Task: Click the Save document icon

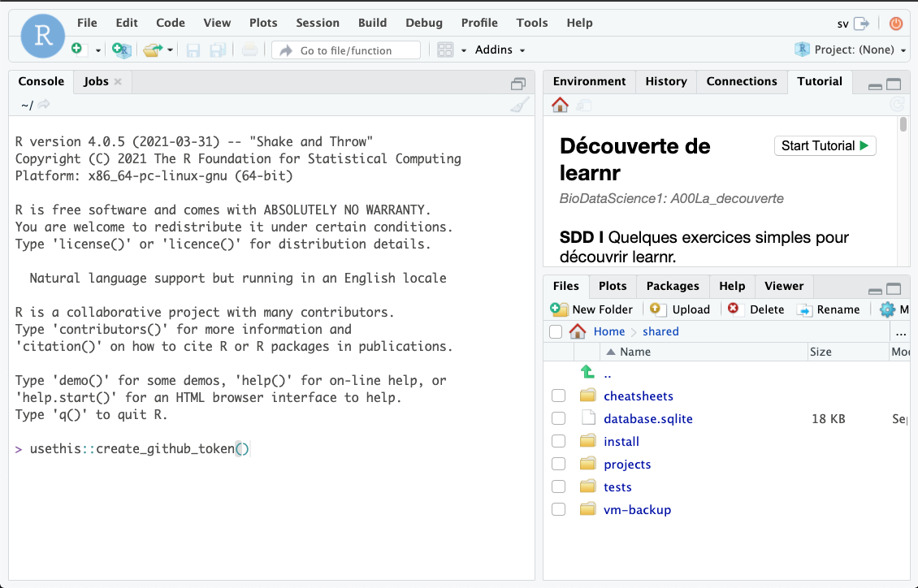Action: 193,50
